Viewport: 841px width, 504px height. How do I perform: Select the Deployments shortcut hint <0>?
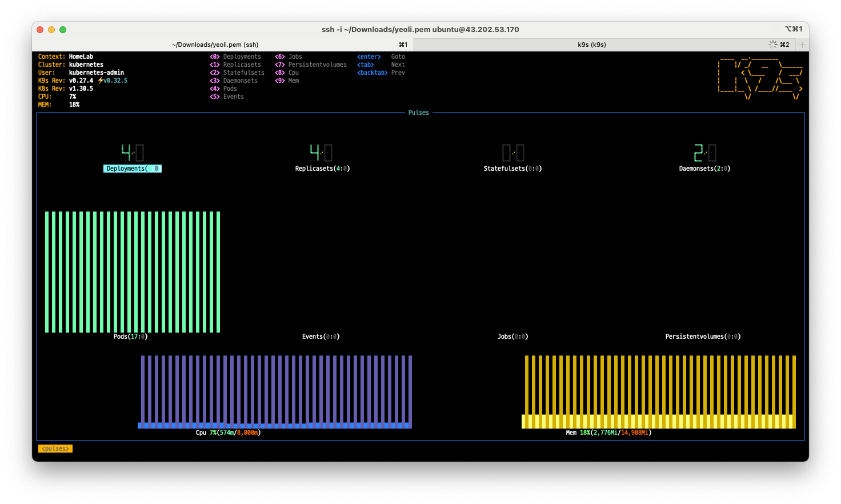(235, 57)
